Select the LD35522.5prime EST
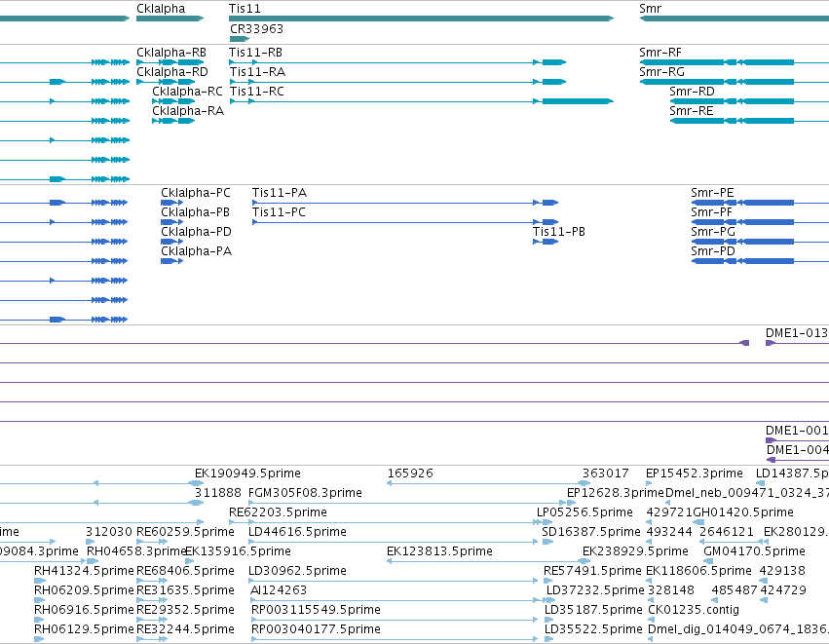Image resolution: width=829 pixels, height=644 pixels. tap(593, 629)
